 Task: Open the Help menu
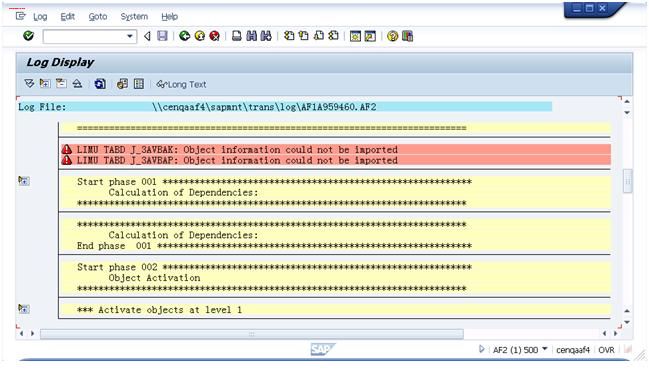click(169, 17)
